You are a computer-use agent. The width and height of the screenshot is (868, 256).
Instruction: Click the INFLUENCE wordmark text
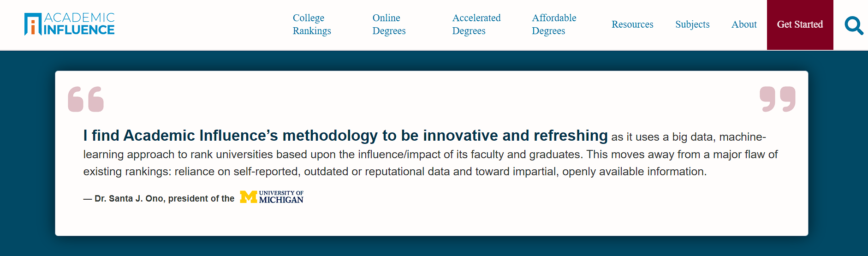click(x=79, y=30)
